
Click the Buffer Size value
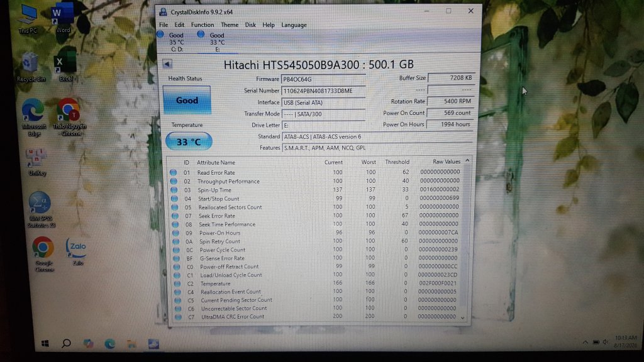(x=450, y=77)
